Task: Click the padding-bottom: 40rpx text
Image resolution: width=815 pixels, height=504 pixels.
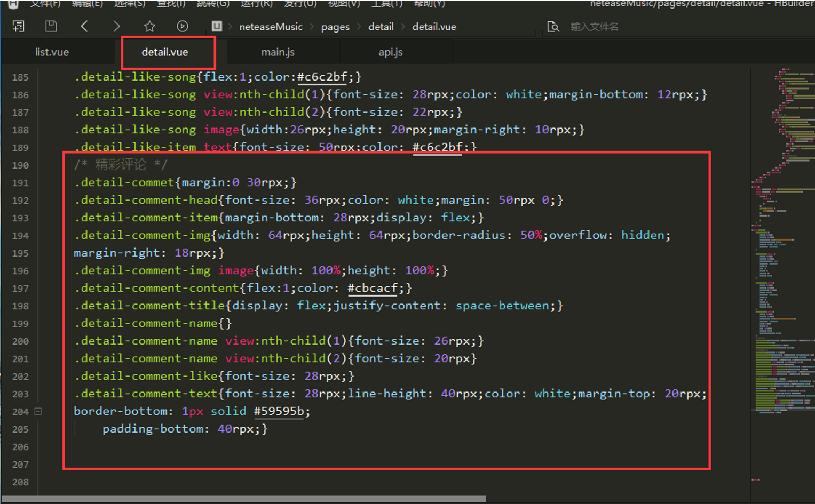Action: pyautogui.click(x=178, y=429)
